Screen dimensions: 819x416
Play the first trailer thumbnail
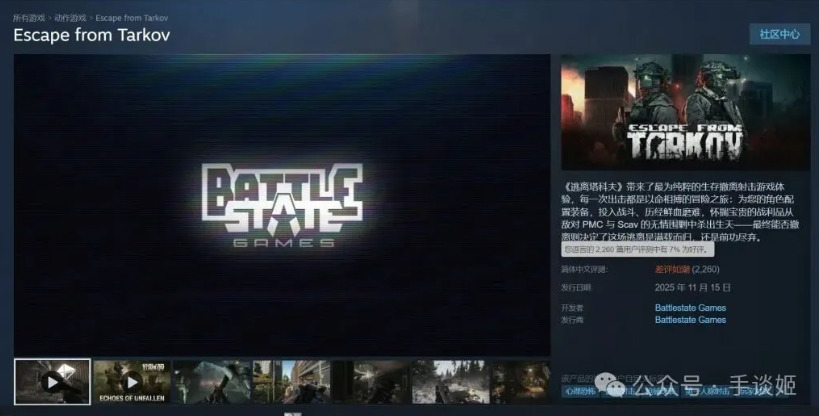coord(52,381)
